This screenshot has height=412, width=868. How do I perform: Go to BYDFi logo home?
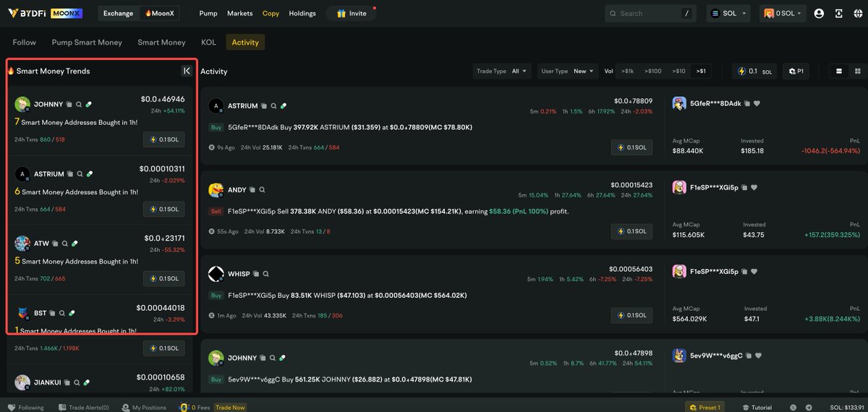(26, 13)
